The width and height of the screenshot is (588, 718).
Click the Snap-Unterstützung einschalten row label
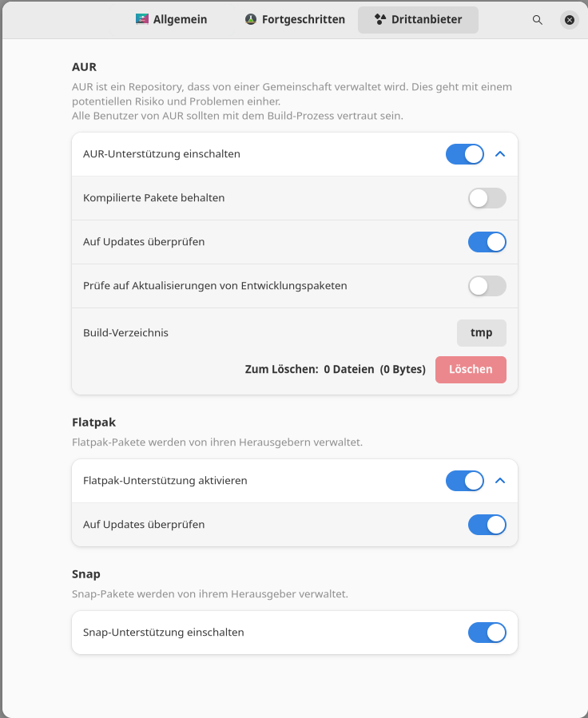164,633
